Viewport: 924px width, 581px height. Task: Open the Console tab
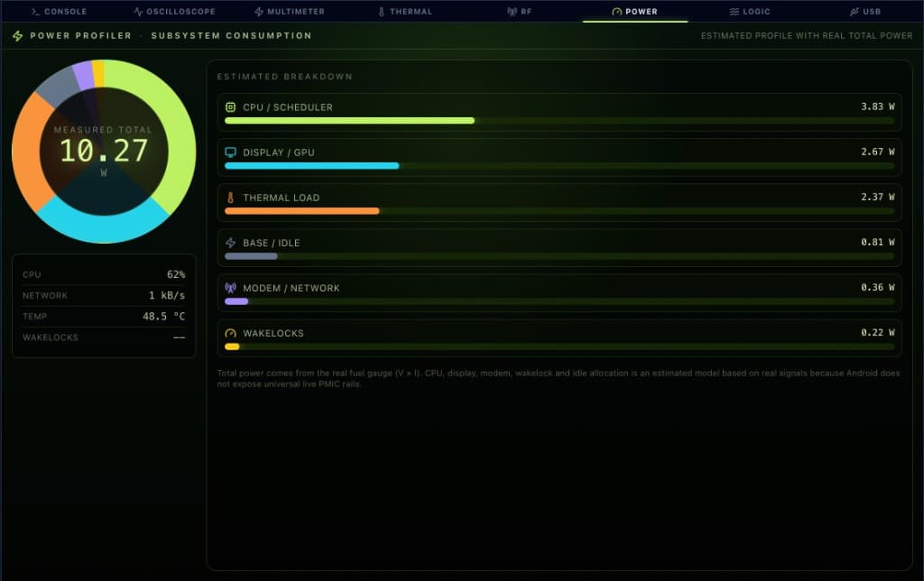click(x=59, y=11)
